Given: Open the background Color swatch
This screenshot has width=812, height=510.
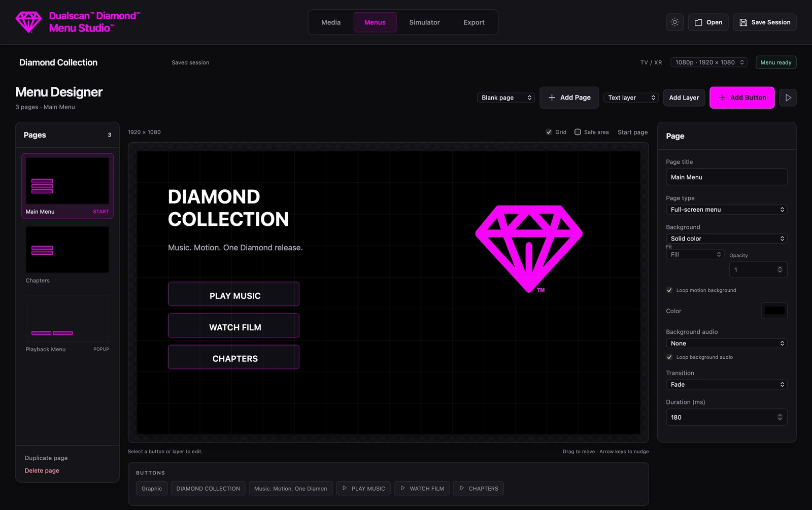Looking at the screenshot, I should [x=774, y=311].
